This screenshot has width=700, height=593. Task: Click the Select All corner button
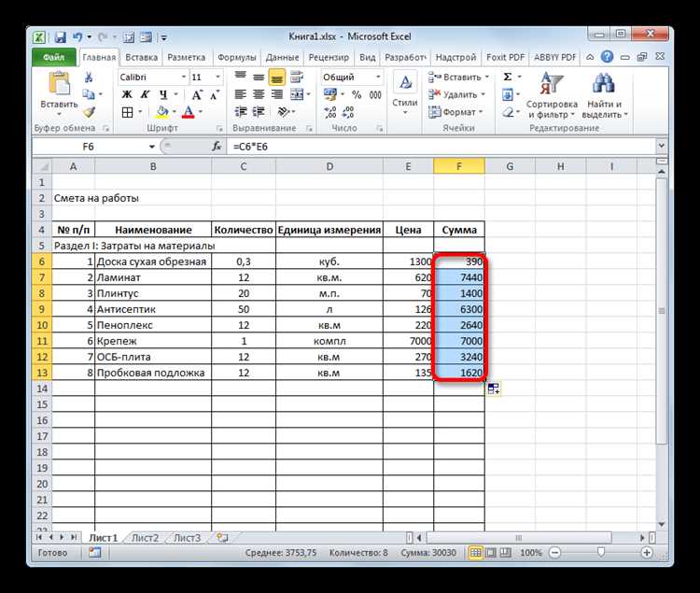(x=42, y=166)
